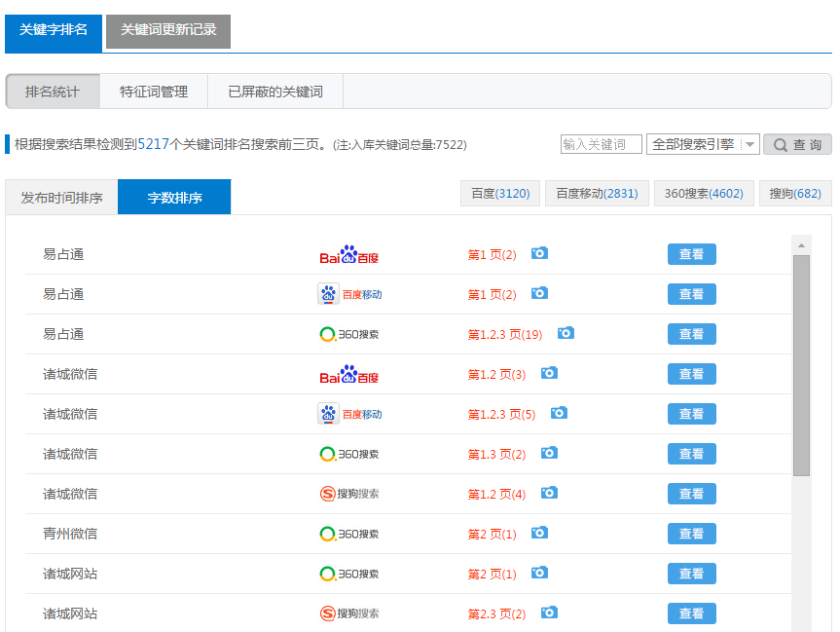
Task: Filter results by 360搜索(4602)
Action: [704, 194]
